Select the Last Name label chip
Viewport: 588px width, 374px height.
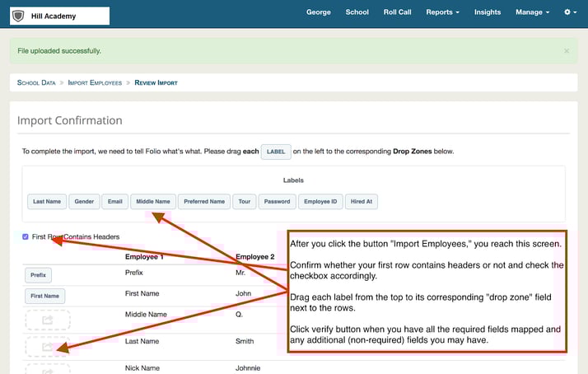point(47,202)
